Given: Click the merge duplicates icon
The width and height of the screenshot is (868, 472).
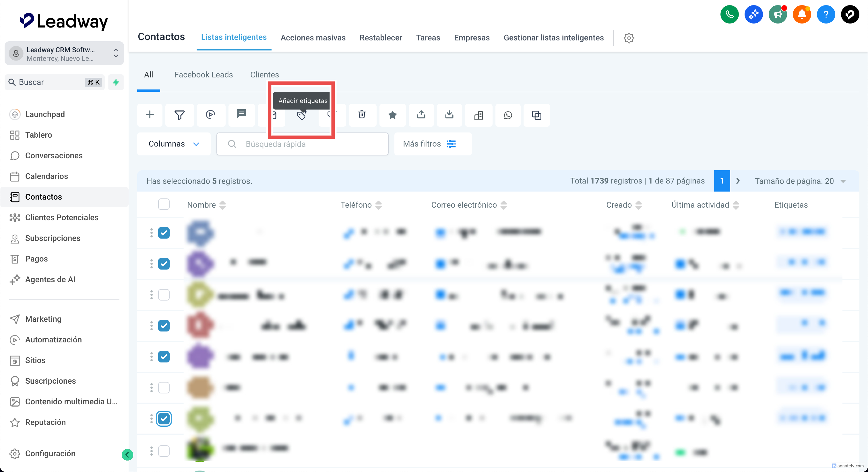Looking at the screenshot, I should [x=536, y=115].
